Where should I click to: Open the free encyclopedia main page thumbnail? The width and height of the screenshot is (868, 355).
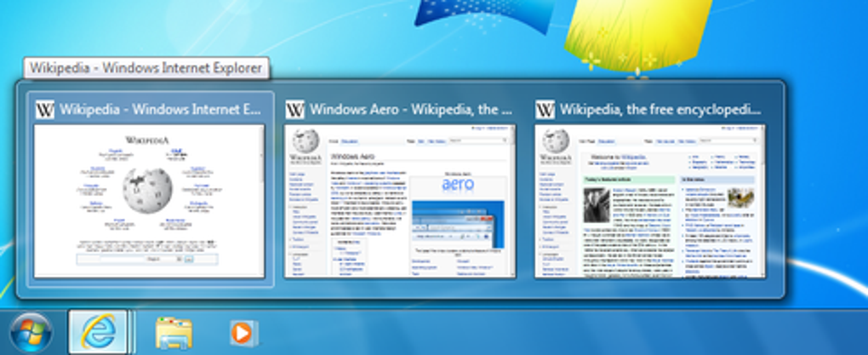click(x=650, y=201)
